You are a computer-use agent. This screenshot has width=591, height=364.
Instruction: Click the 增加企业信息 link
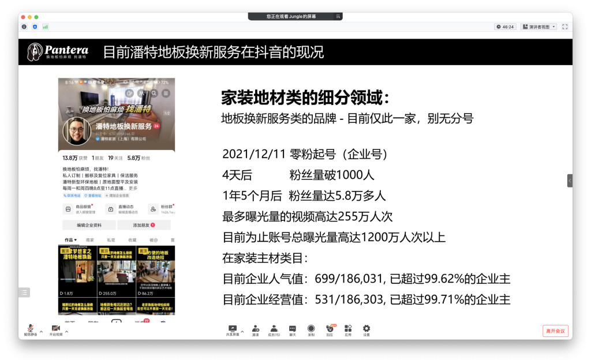tap(117, 196)
